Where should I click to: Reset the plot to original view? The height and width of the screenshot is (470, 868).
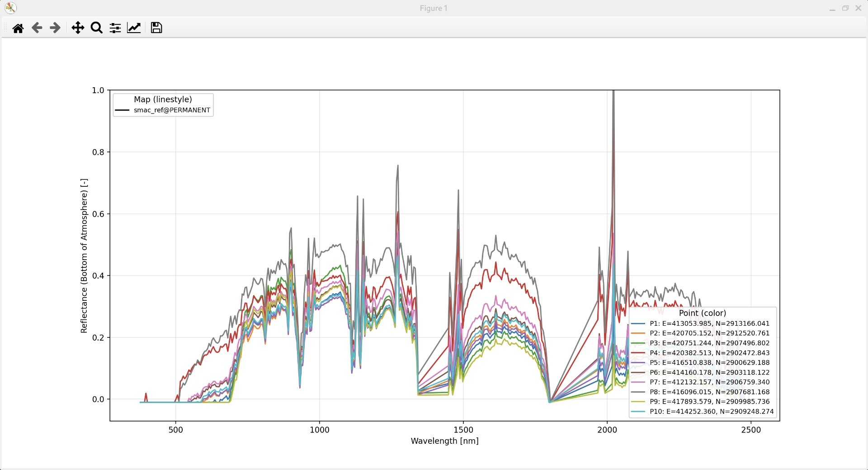[18, 28]
